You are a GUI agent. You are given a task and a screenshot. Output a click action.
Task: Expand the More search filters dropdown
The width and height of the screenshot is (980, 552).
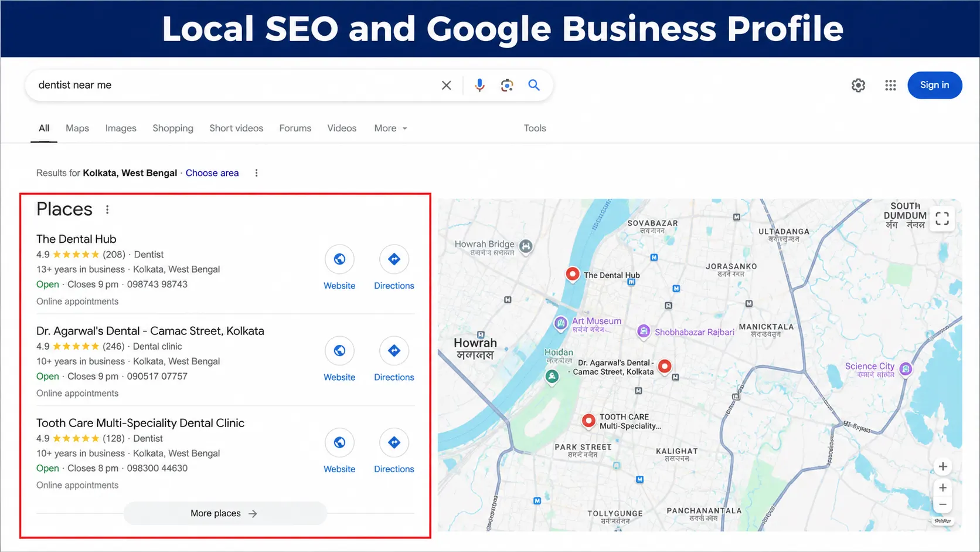pos(391,128)
